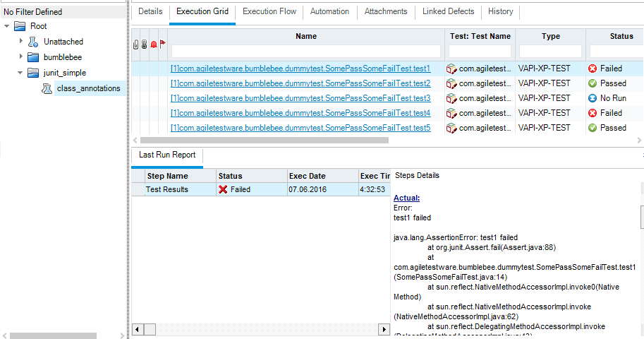This screenshot has width=644, height=339.
Task: Collapse the junit_simple folder node
Action: click(x=21, y=73)
